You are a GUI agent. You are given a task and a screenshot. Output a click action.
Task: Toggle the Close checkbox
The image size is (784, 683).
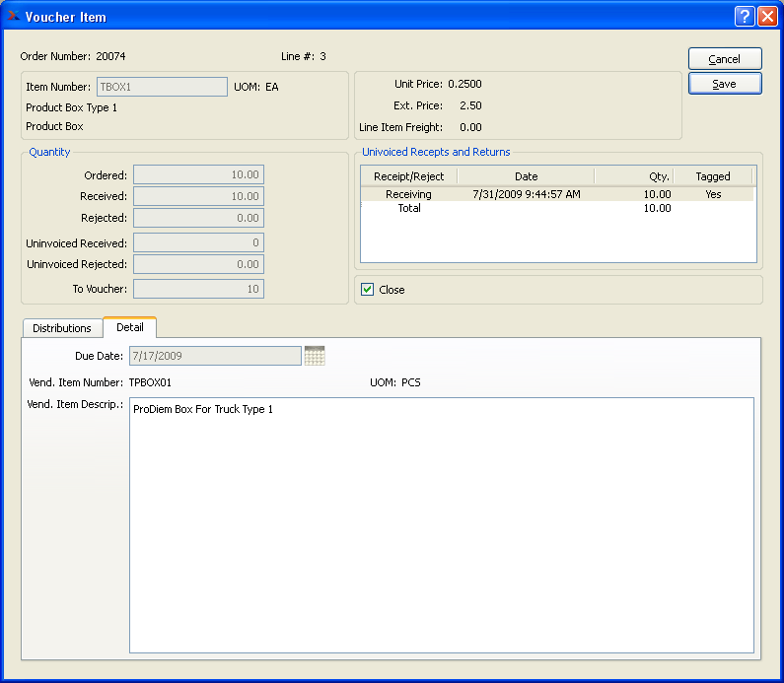click(x=368, y=290)
